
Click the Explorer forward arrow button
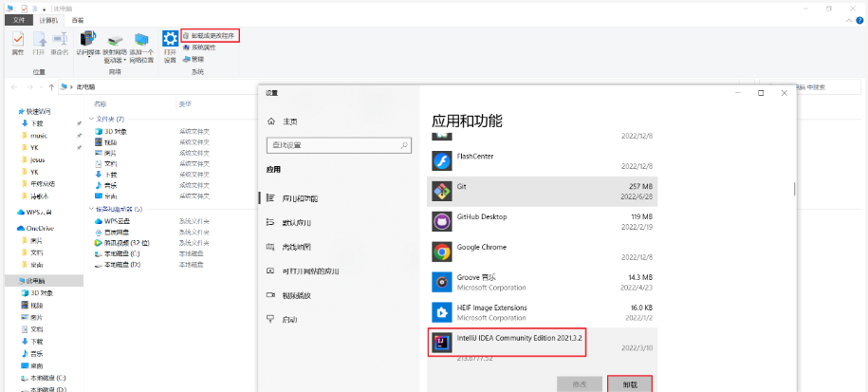pyautogui.click(x=29, y=87)
